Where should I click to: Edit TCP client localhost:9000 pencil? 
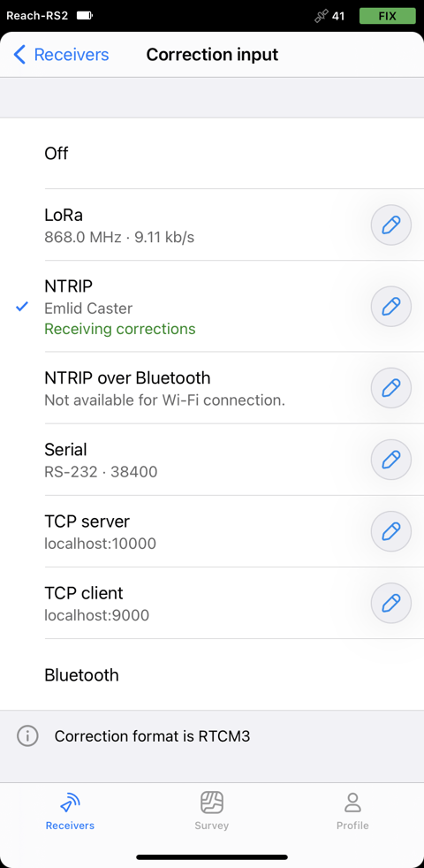click(390, 603)
